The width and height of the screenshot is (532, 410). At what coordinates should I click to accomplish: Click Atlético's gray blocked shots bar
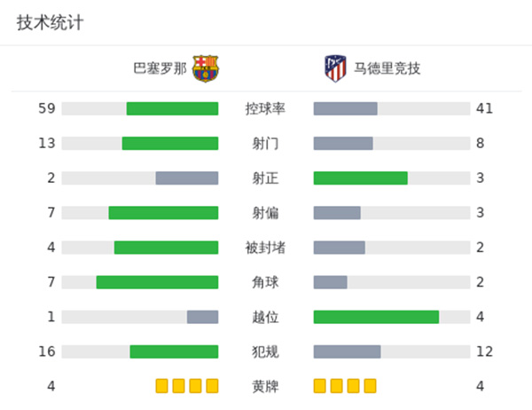point(339,248)
